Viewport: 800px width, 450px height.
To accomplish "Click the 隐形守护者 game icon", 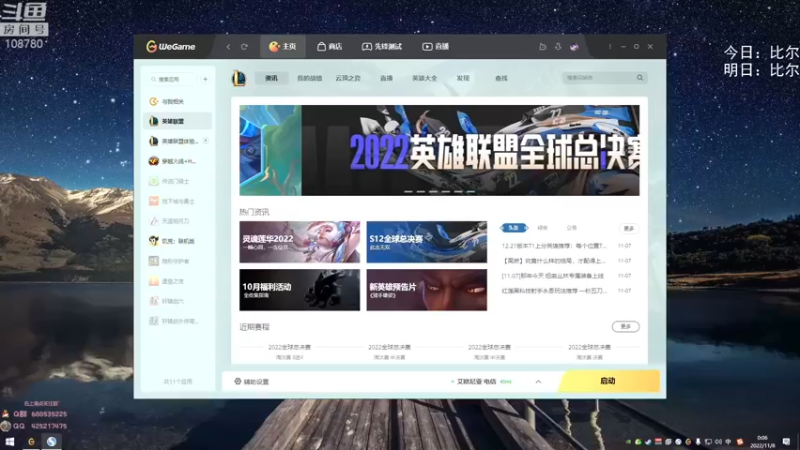I will tap(154, 261).
